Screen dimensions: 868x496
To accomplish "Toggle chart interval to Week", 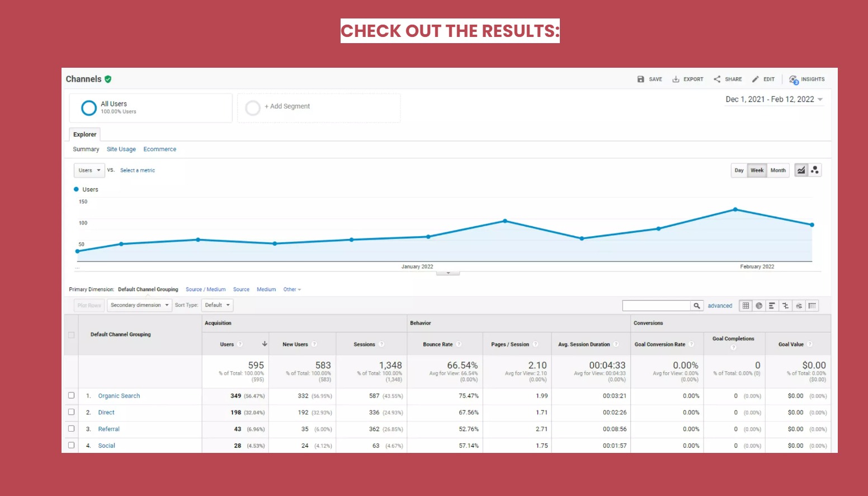I will pyautogui.click(x=757, y=170).
